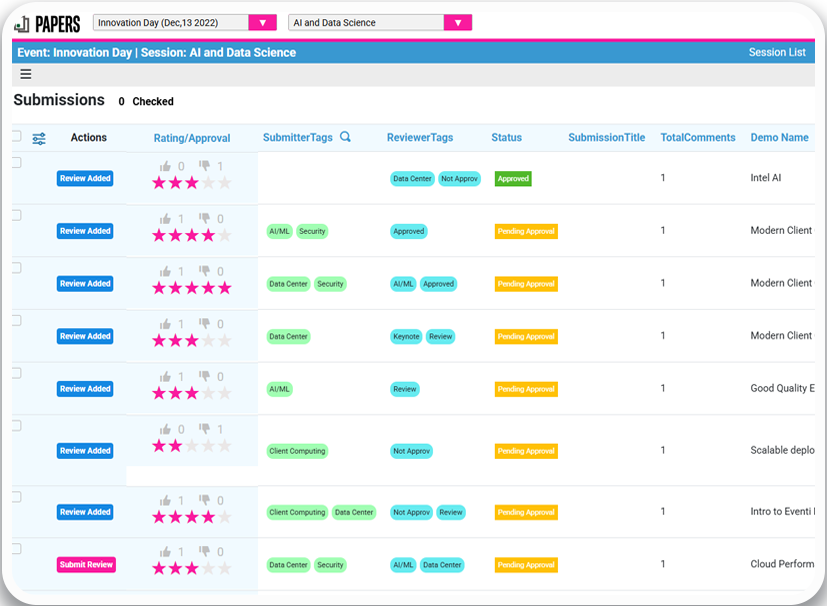The height and width of the screenshot is (606, 827).
Task: Check the Scalable deplo row checkbox
Action: [x=16, y=426]
